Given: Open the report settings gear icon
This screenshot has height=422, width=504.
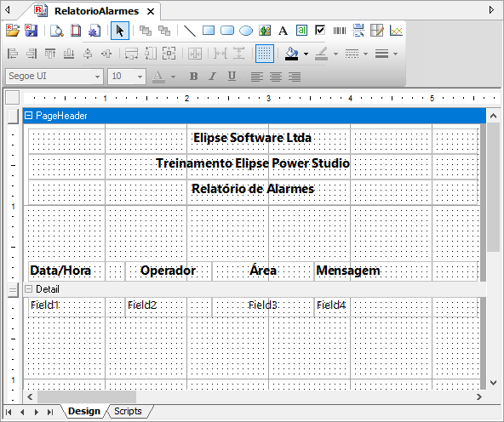Looking at the screenshot, I should (94, 31).
